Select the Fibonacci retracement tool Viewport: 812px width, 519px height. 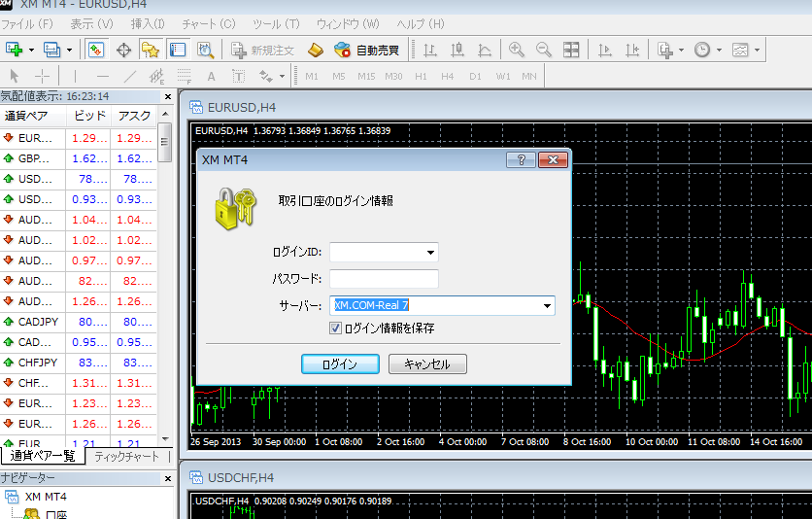tap(185, 76)
